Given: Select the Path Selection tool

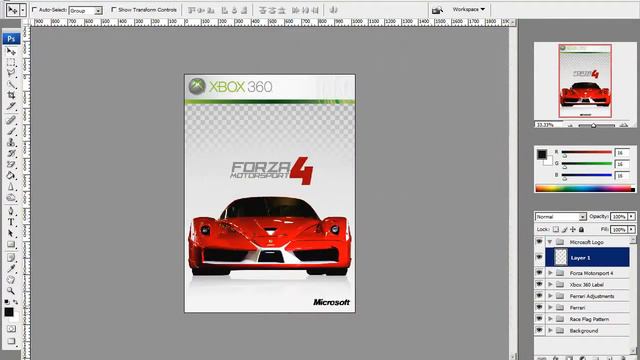Looking at the screenshot, I should [x=11, y=233].
